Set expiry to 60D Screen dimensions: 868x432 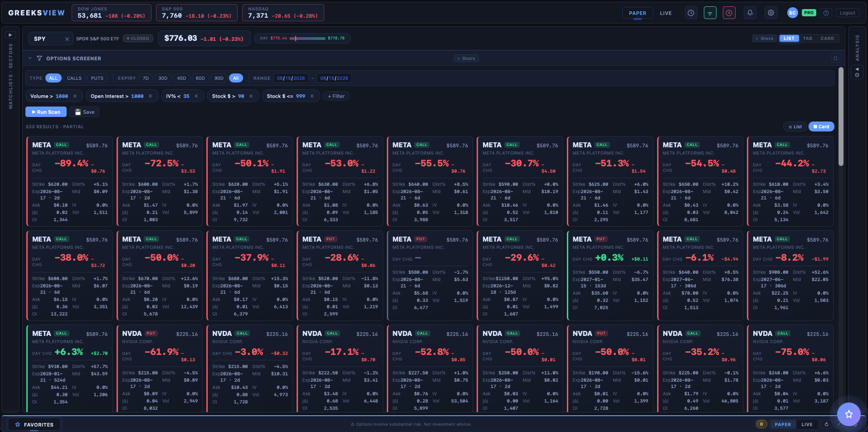coord(200,78)
